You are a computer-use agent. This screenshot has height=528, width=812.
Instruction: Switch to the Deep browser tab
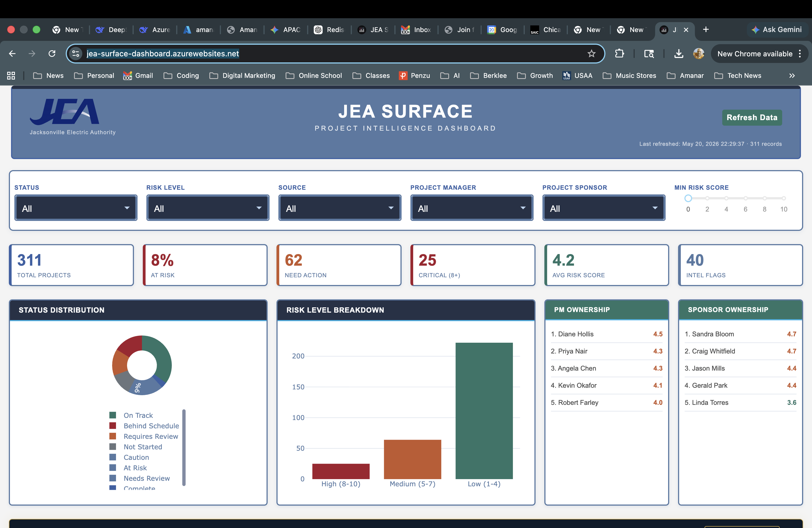(111, 30)
